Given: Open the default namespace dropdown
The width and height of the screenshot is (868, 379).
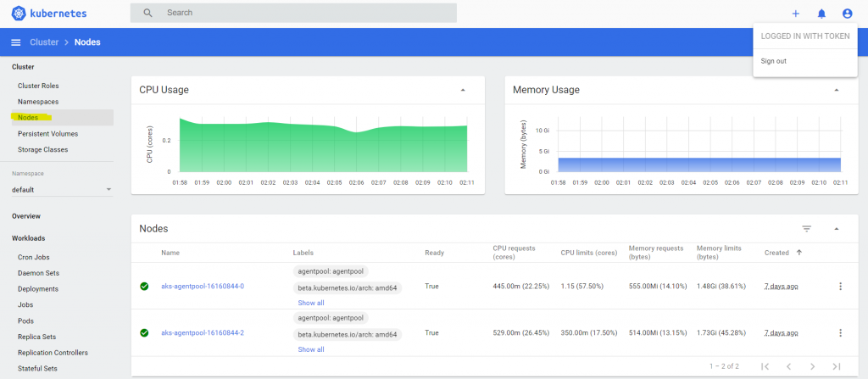Looking at the screenshot, I should coord(62,190).
